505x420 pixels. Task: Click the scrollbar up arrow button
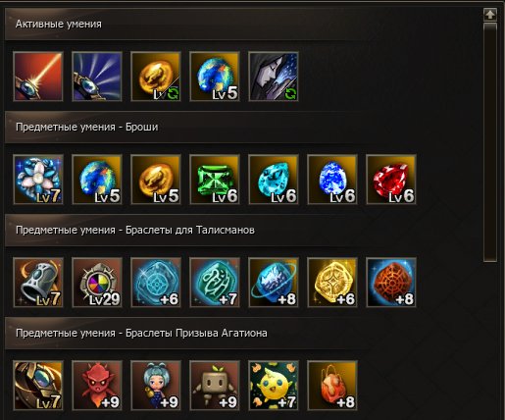[x=490, y=15]
